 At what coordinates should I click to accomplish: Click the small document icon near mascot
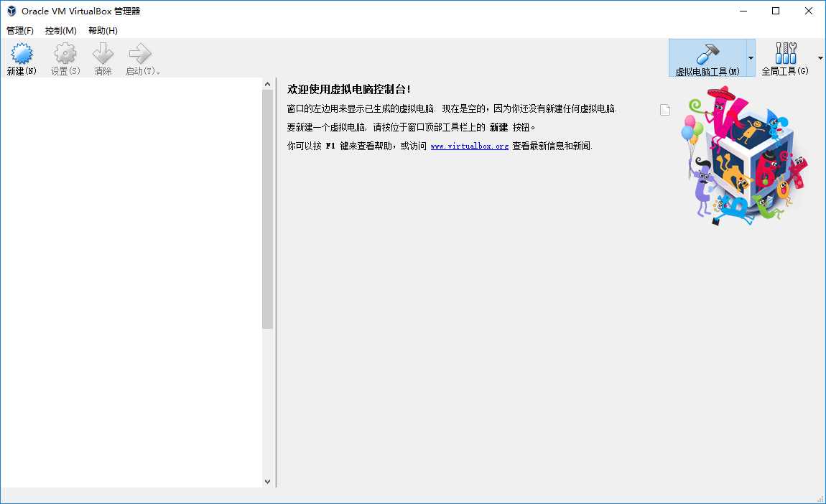point(665,110)
